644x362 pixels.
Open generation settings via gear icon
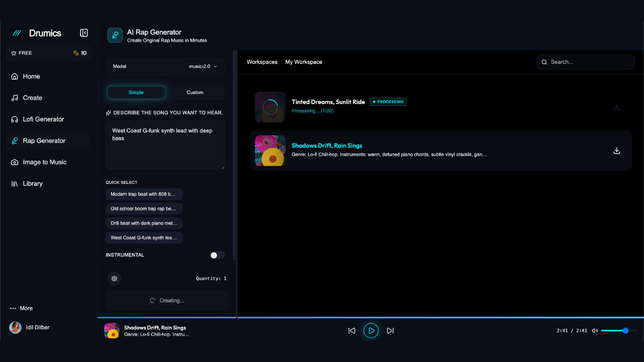point(114,278)
